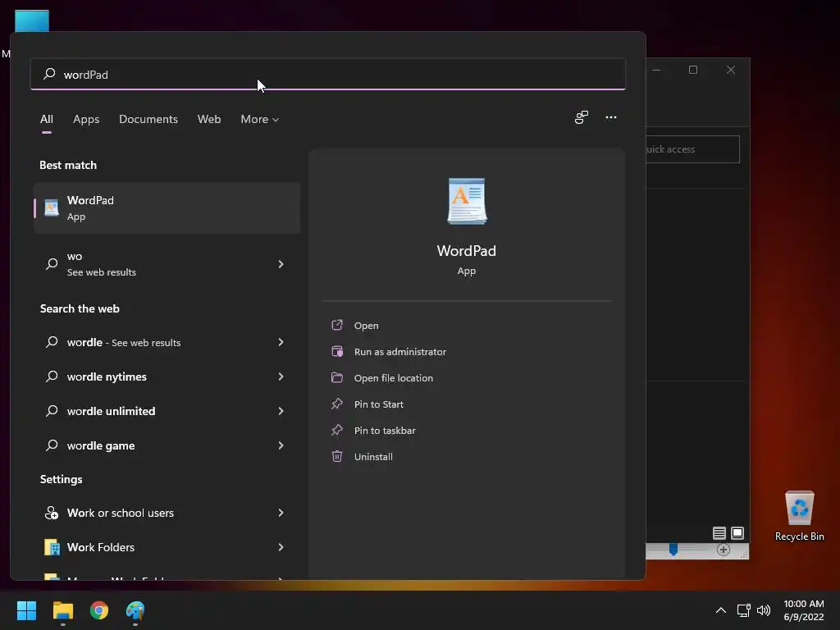
Task: Click the wordle game suggestion text
Action: [x=101, y=445]
